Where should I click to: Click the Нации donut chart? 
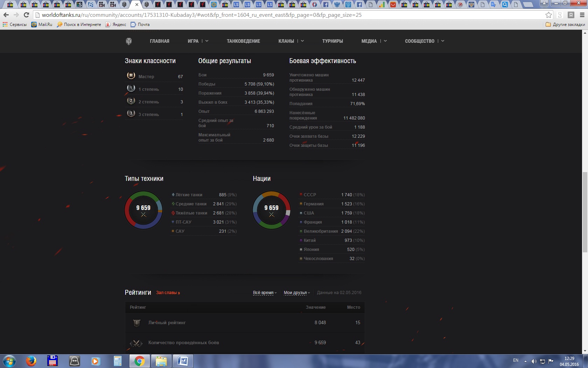pyautogui.click(x=272, y=210)
